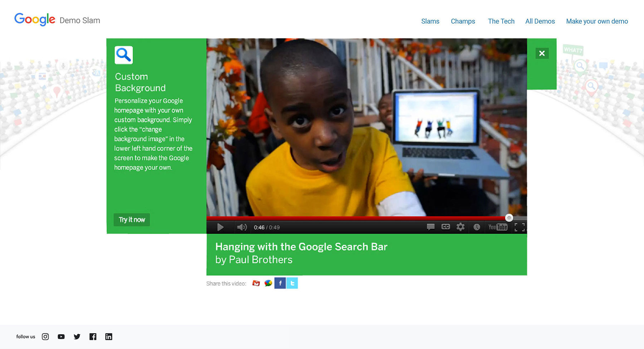Open Instagram from the footer

[x=45, y=336]
